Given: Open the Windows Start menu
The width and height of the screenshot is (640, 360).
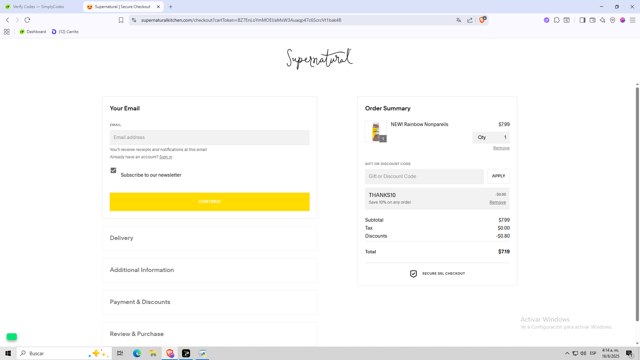Looking at the screenshot, I should tap(8, 353).
